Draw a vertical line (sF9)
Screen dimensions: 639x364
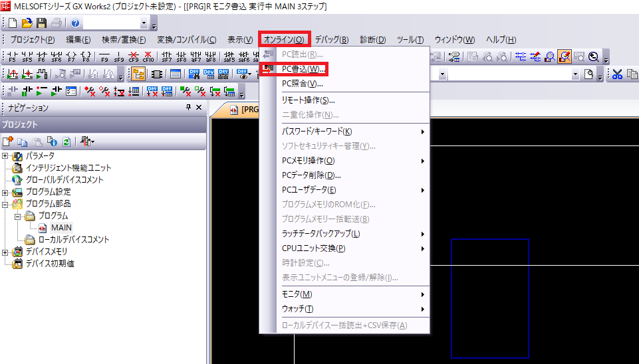(x=118, y=56)
